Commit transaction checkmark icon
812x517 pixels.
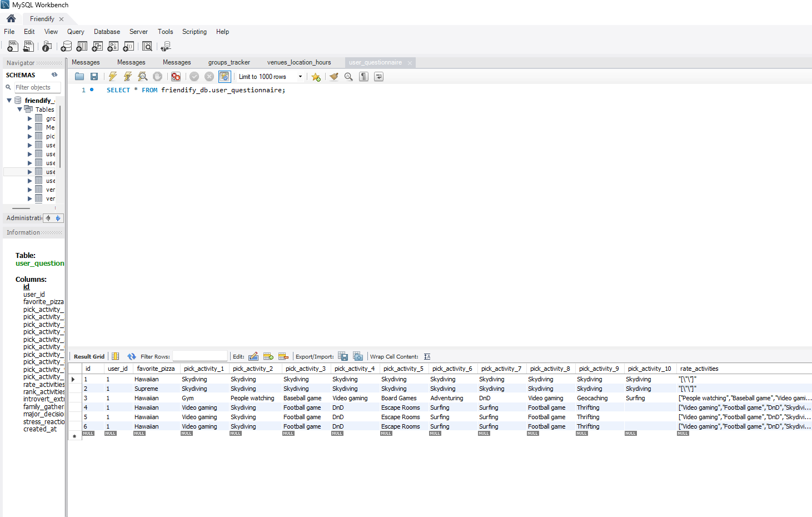[194, 77]
